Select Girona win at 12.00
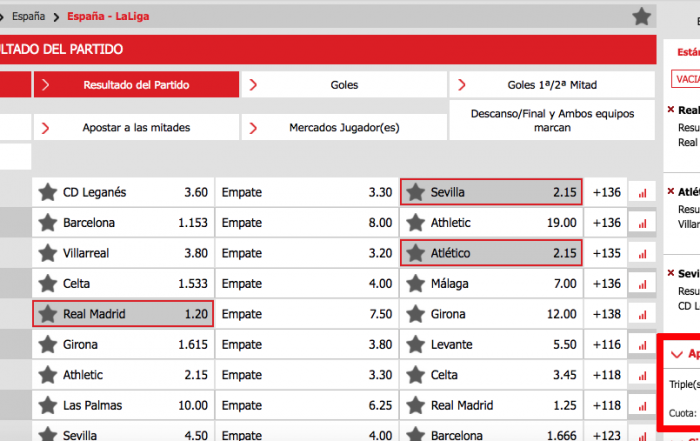700x441 pixels. pos(491,314)
